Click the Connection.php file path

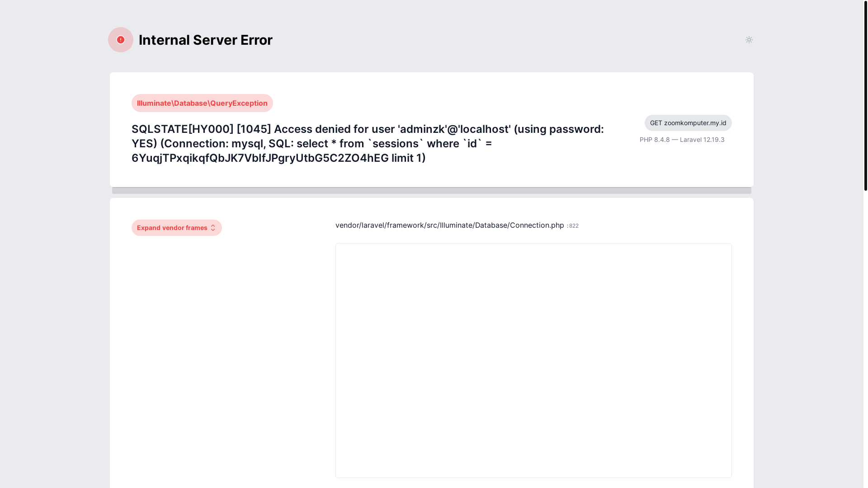pyautogui.click(x=450, y=225)
